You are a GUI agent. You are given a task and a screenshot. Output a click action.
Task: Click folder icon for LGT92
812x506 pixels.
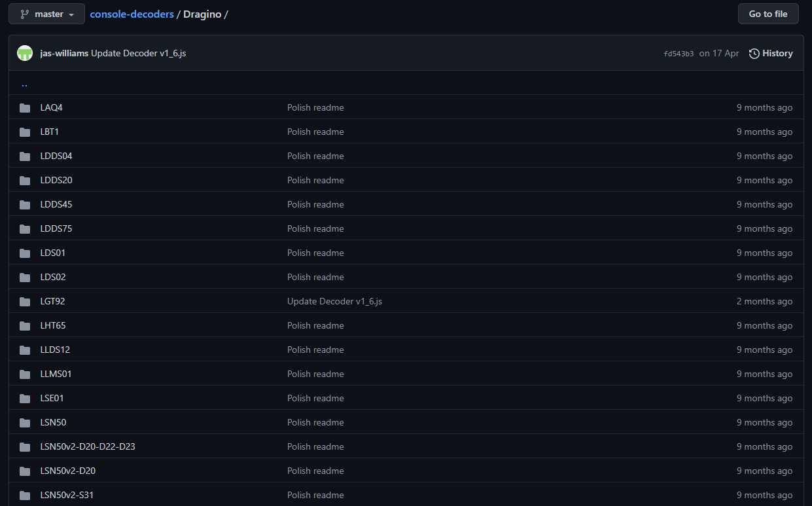click(x=25, y=302)
